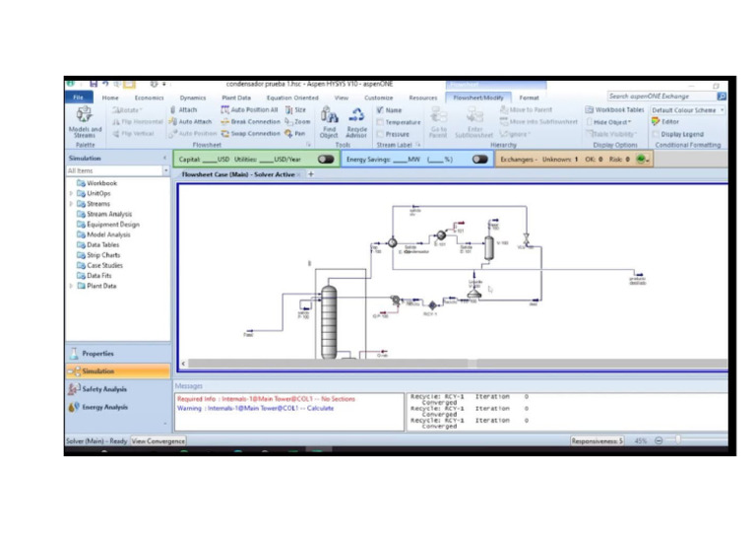The image size is (756, 535).
Task: Select separator vessel V-100 on flowsheet
Action: pyautogui.click(x=489, y=248)
